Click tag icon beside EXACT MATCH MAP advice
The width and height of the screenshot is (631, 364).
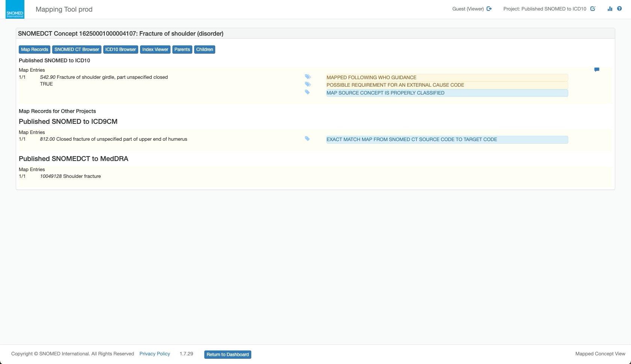point(307,138)
